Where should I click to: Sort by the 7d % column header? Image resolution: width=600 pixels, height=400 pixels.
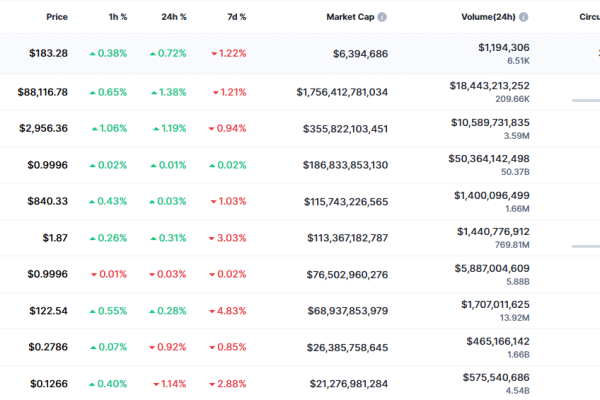pos(236,17)
